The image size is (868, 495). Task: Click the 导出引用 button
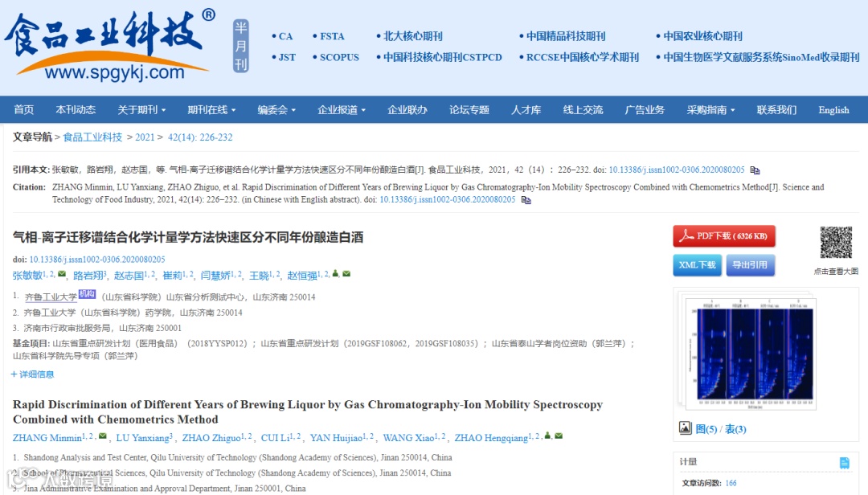(750, 265)
